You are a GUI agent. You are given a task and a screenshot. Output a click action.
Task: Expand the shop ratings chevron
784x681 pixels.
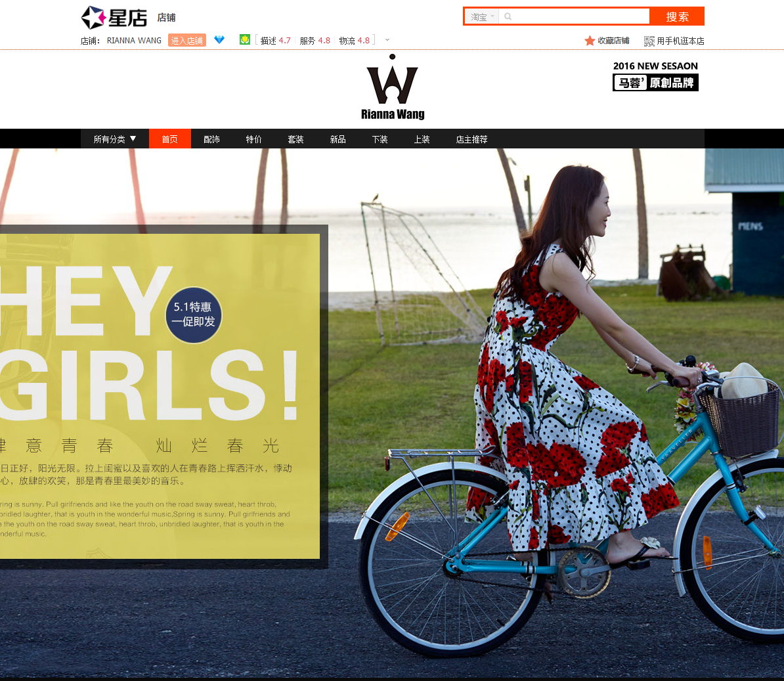(x=387, y=40)
